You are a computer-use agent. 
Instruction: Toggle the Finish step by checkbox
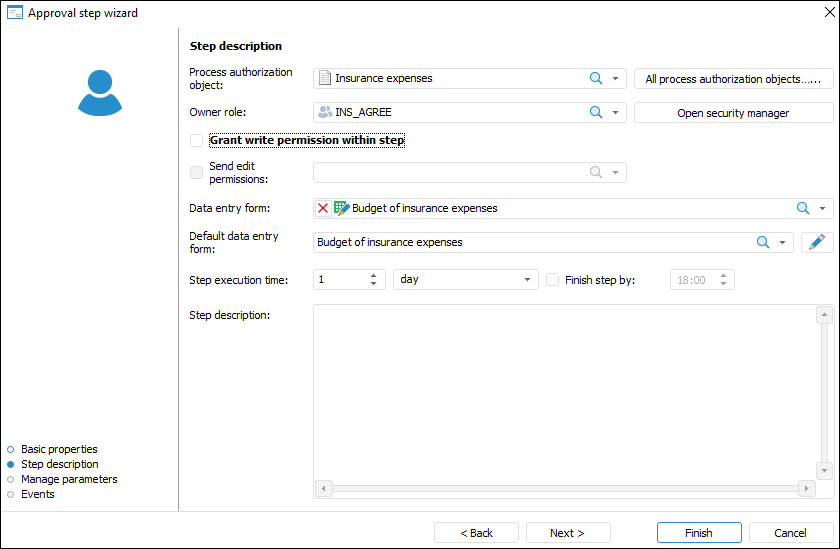pyautogui.click(x=553, y=280)
